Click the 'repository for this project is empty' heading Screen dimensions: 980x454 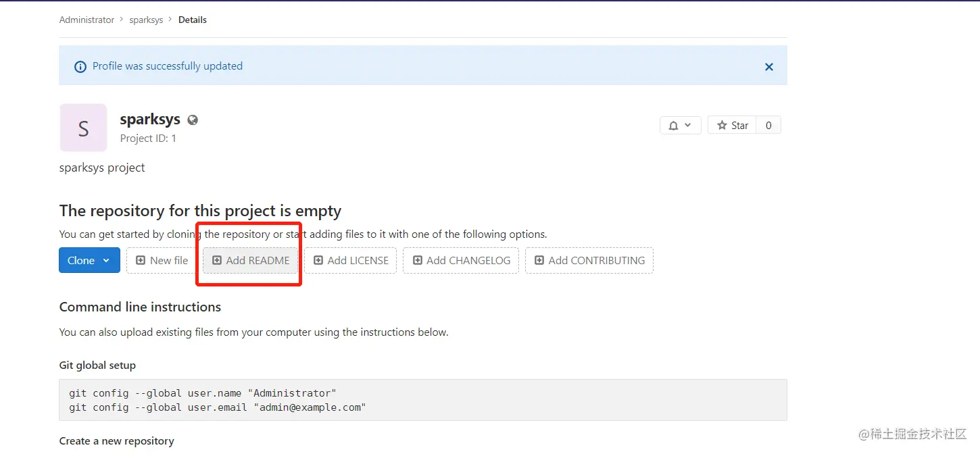200,211
